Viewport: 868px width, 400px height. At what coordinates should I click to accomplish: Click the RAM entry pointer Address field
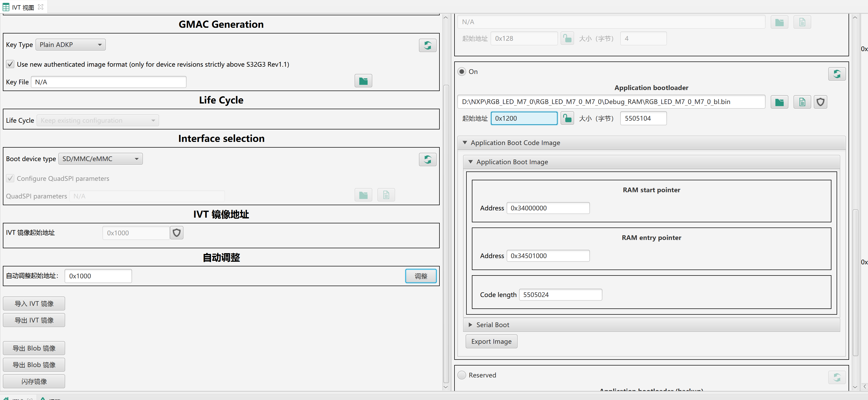[x=548, y=256]
